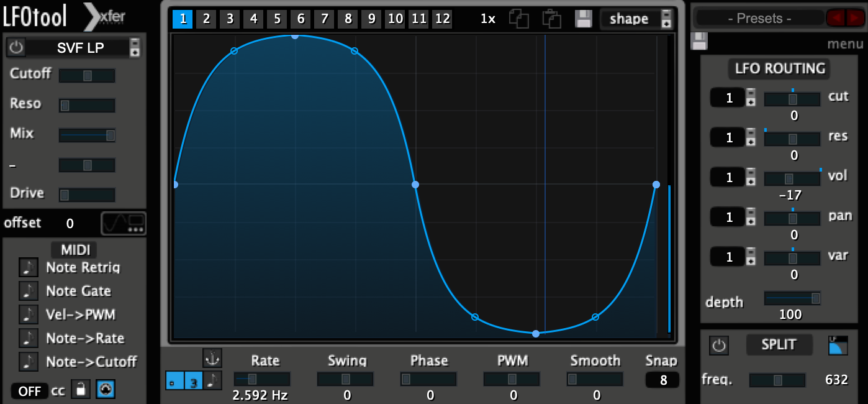
Task: Open the Presets selector
Action: point(760,18)
